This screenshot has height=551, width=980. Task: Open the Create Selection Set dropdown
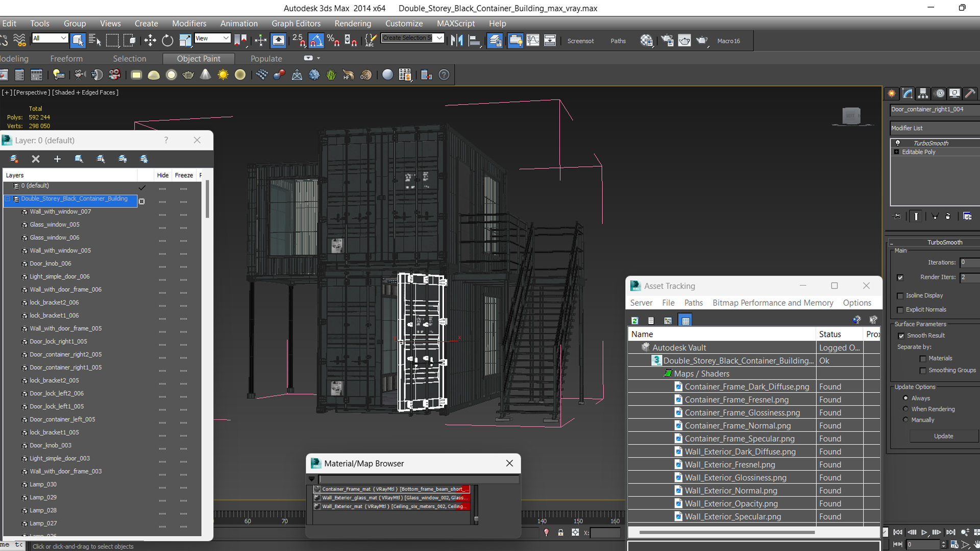pos(412,38)
